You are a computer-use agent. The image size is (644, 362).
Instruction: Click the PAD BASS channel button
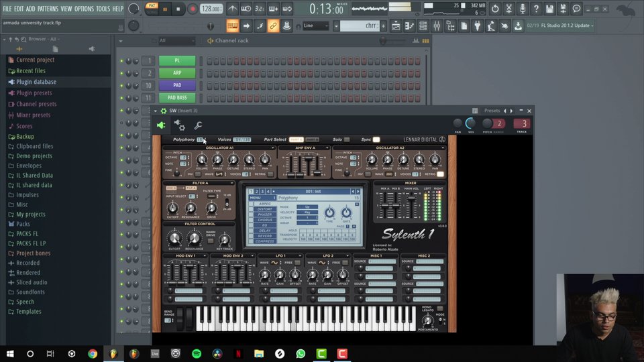[177, 98]
